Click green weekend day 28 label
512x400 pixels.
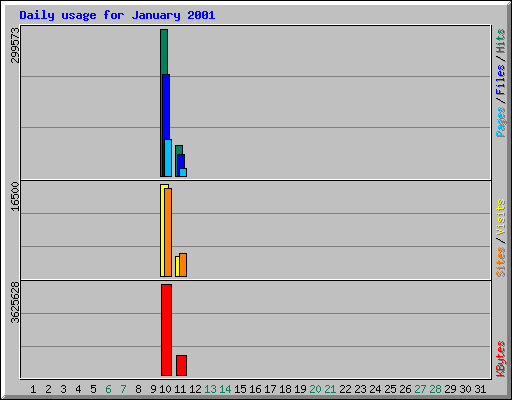coord(435,389)
